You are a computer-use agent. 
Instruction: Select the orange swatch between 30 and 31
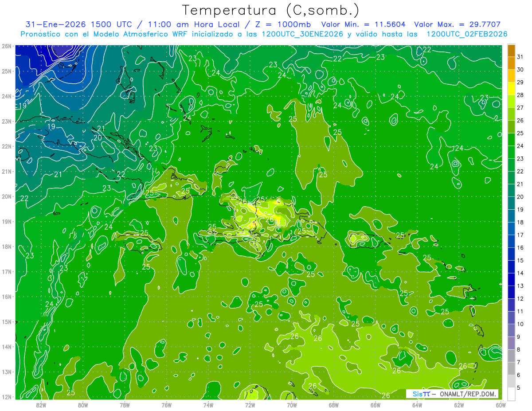coord(511,63)
